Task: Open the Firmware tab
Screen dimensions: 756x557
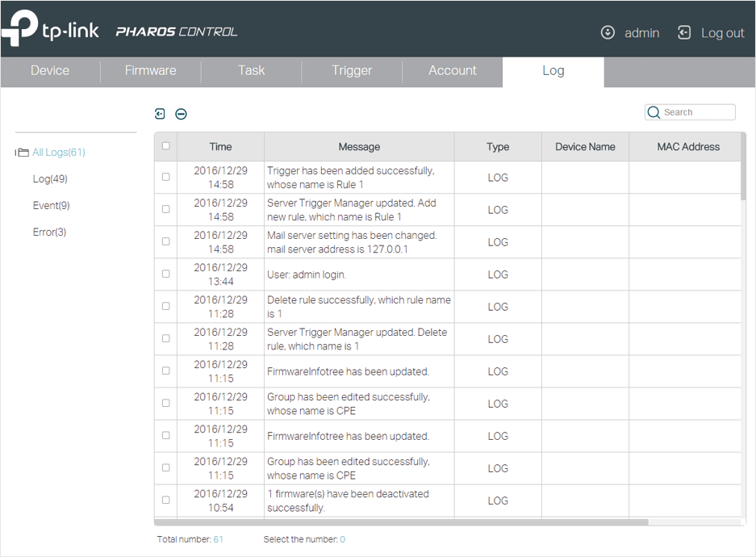Action: pyautogui.click(x=150, y=71)
